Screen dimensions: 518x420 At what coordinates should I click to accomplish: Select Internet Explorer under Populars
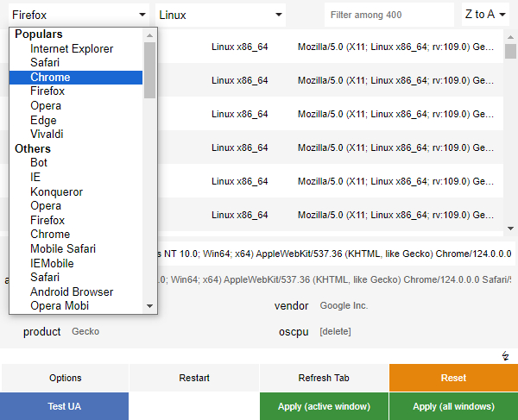76,49
